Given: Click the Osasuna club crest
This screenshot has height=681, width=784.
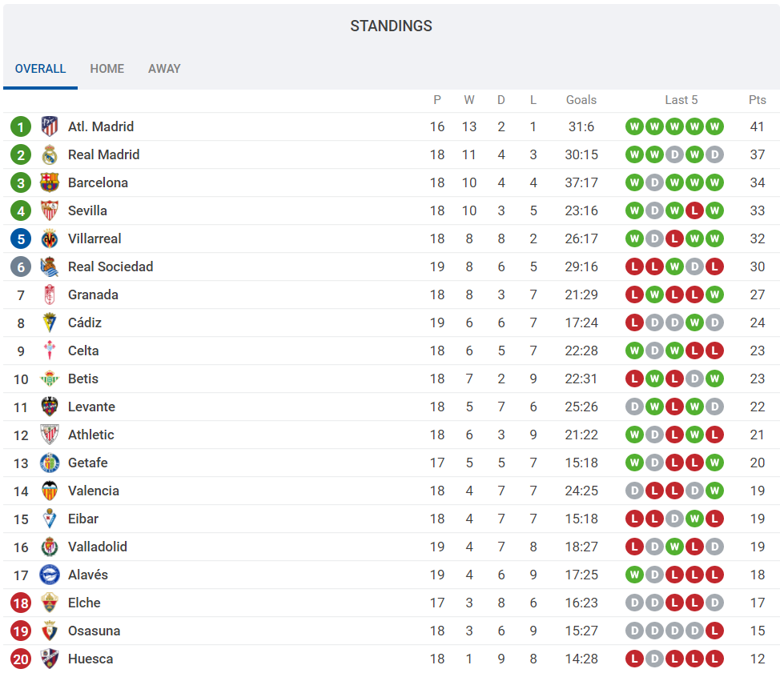Looking at the screenshot, I should pyautogui.click(x=50, y=631).
